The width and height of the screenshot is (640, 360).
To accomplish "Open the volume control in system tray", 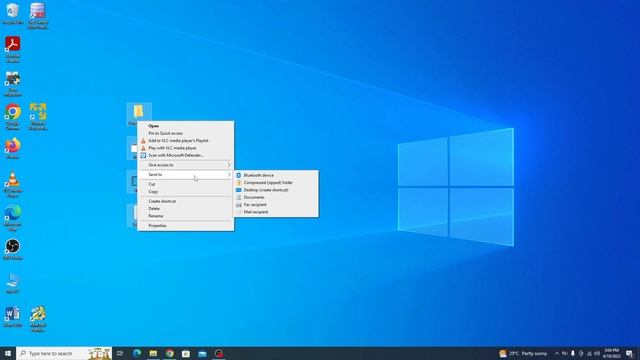I will tap(597, 353).
